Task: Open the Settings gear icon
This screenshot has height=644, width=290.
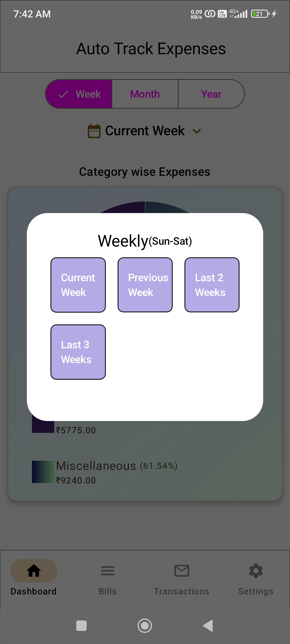Action: (x=256, y=570)
